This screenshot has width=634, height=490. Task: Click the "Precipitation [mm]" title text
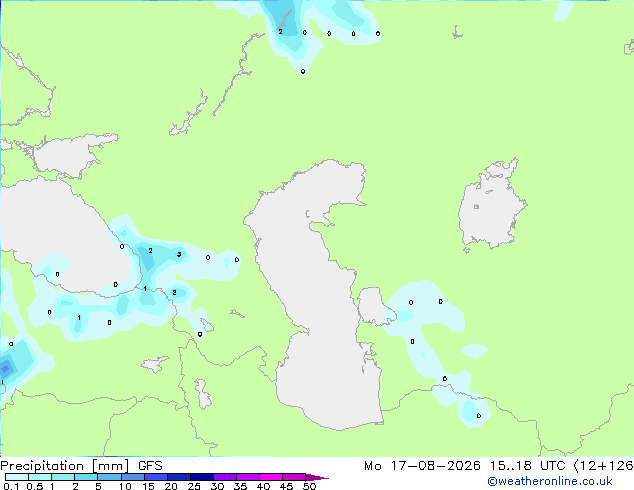tap(64, 466)
